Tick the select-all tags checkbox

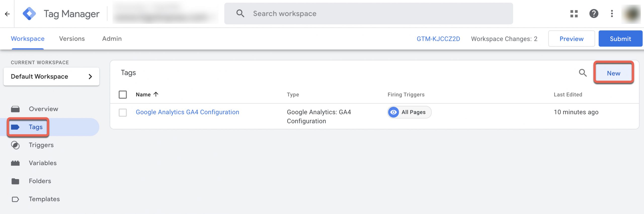click(x=123, y=94)
